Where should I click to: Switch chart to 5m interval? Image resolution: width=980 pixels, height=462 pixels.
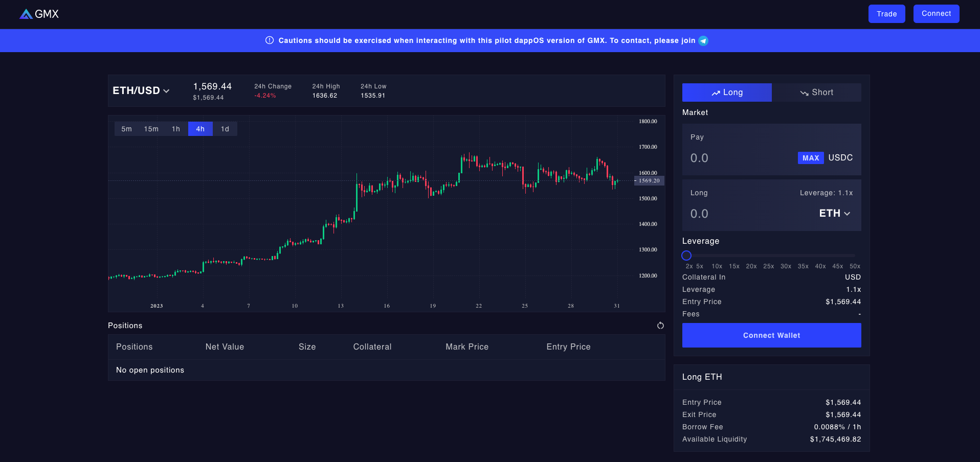point(126,129)
